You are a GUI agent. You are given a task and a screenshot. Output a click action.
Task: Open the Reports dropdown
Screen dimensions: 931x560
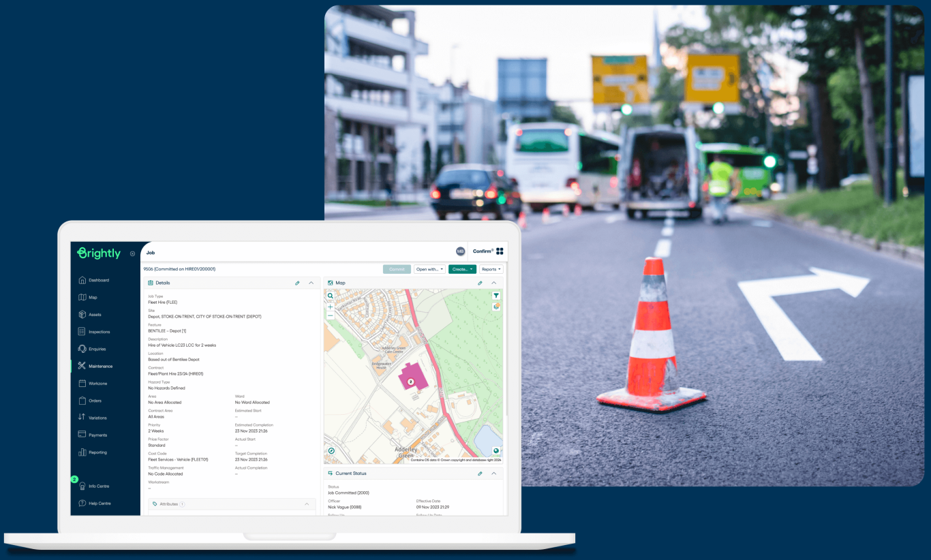(x=491, y=269)
